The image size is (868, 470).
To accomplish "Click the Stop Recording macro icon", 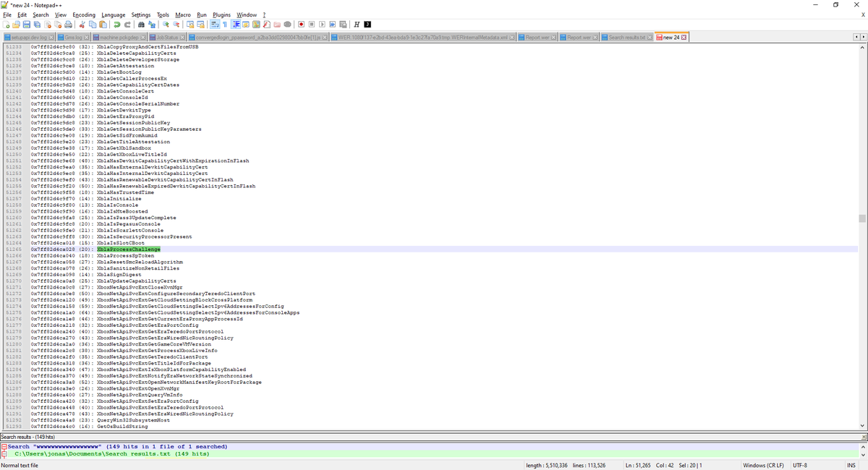I will click(x=312, y=25).
